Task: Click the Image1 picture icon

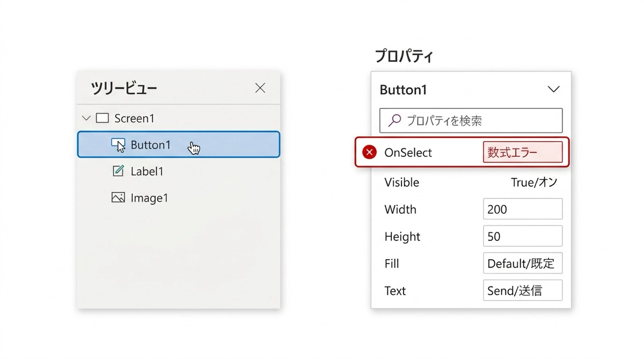Action: (118, 198)
